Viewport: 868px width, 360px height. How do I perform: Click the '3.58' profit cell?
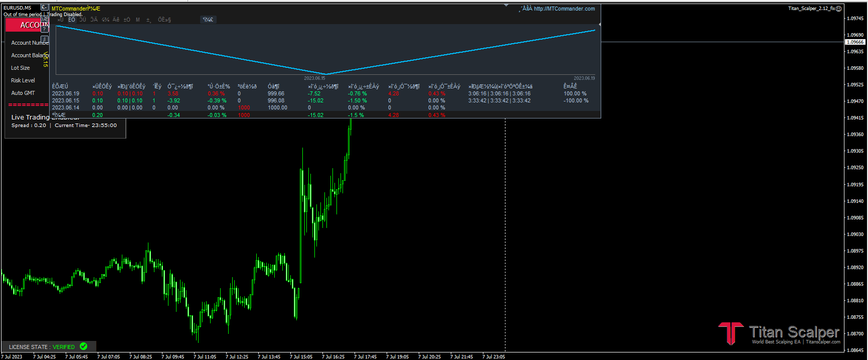[x=173, y=93]
